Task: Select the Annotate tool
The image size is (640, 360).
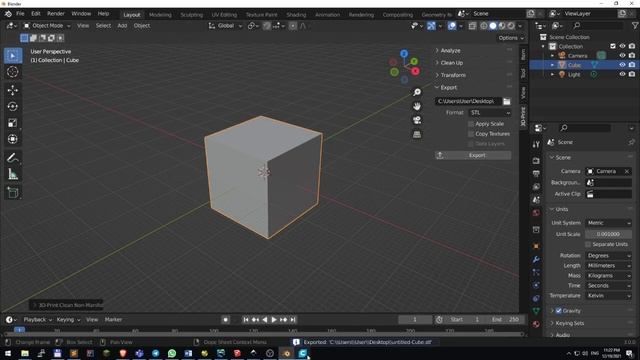Action: (x=13, y=158)
